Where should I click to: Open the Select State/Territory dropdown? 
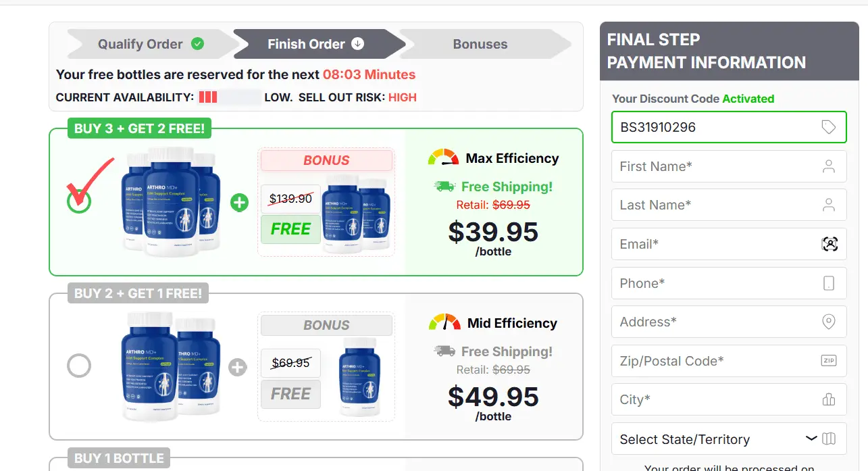click(x=728, y=439)
